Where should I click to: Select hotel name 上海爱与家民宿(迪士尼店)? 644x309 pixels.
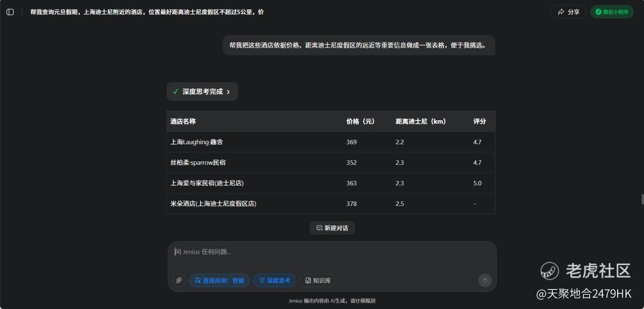[x=207, y=183]
